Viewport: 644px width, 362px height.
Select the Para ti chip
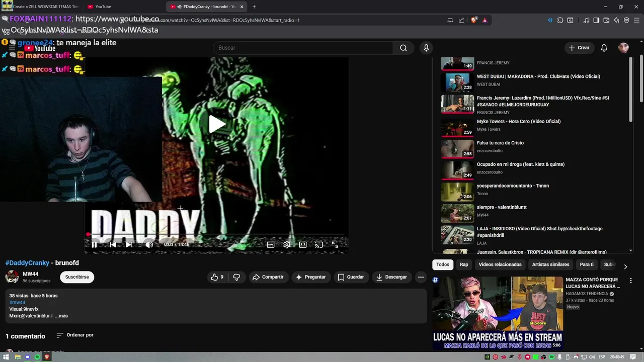pos(587,264)
